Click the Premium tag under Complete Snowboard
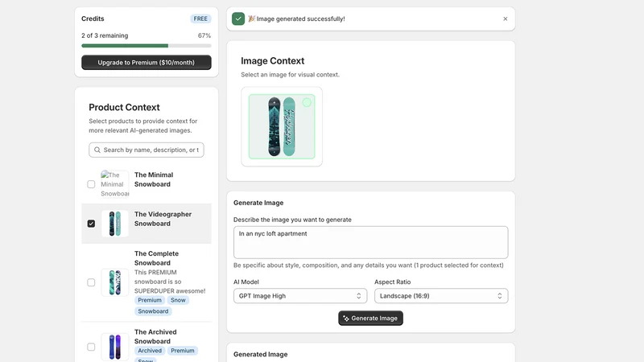644x362 pixels. click(150, 300)
